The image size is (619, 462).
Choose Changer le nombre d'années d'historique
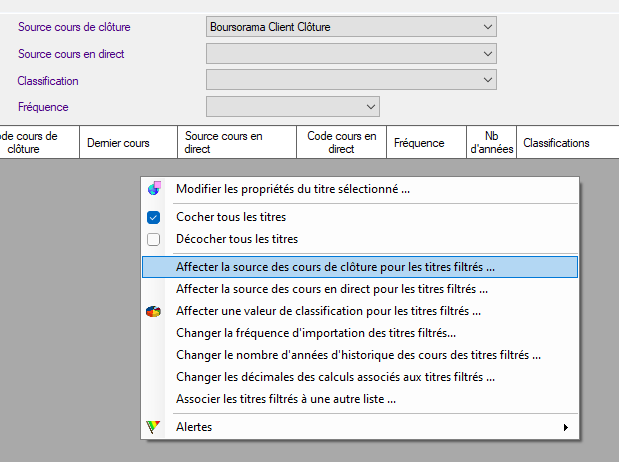[358, 355]
